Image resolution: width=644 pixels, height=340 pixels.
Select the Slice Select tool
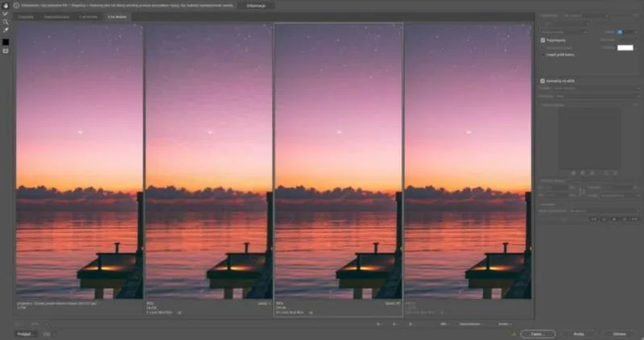6,14
